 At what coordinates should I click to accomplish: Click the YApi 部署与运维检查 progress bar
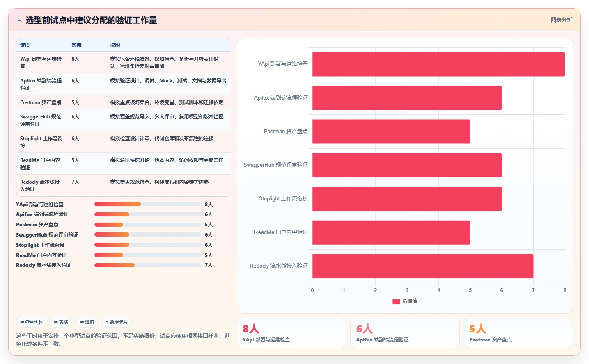[148, 204]
